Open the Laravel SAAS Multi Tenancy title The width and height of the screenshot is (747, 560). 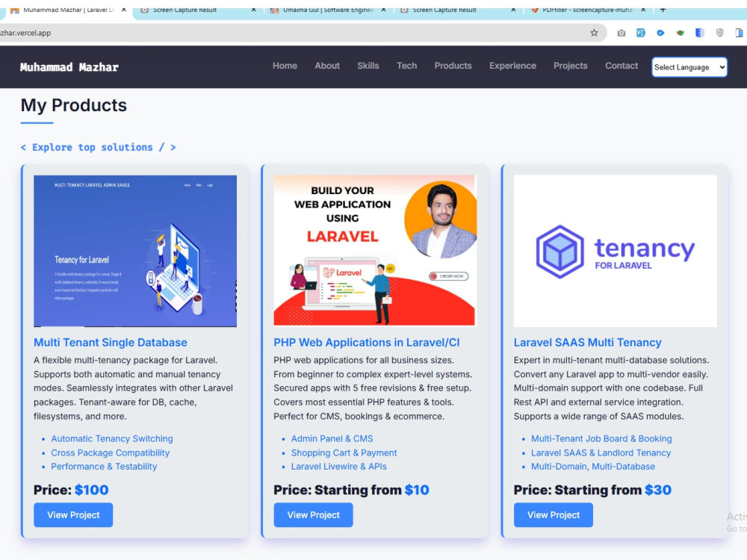coord(587,343)
